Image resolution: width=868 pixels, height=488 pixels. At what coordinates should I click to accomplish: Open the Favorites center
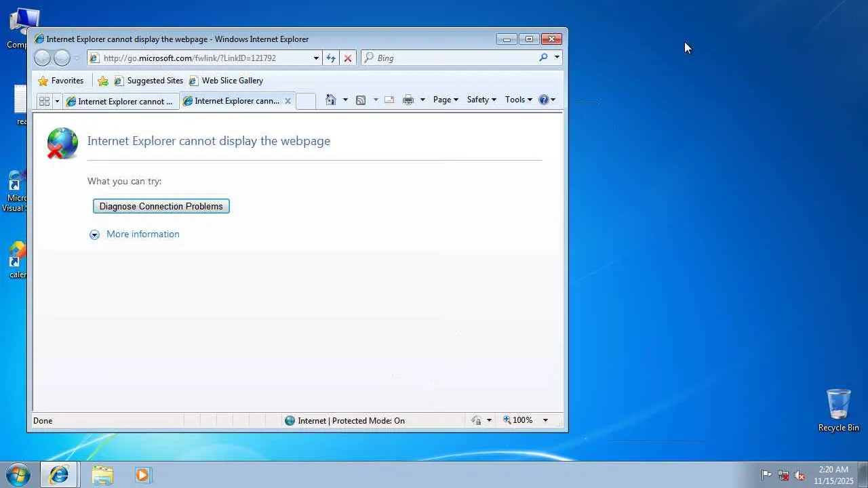[61, 81]
